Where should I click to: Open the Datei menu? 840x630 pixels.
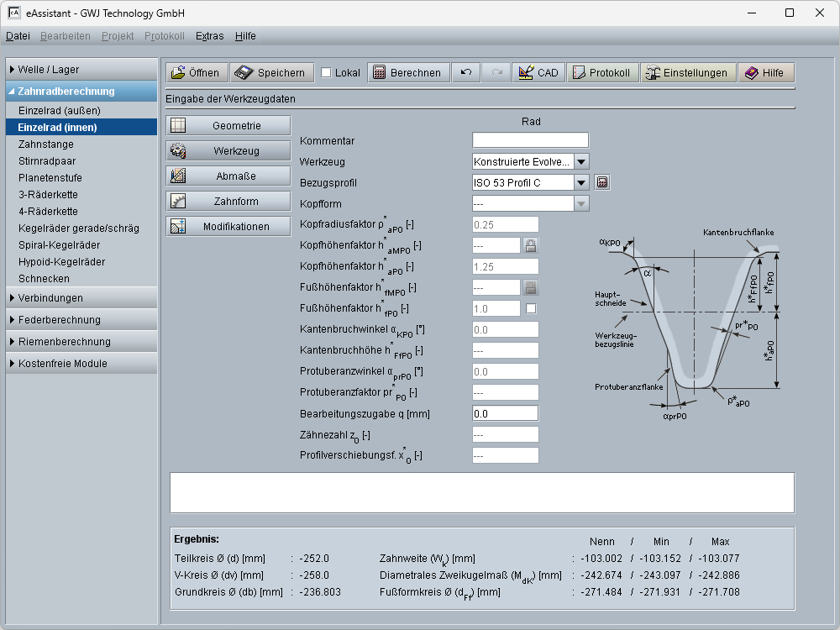pyautogui.click(x=18, y=36)
